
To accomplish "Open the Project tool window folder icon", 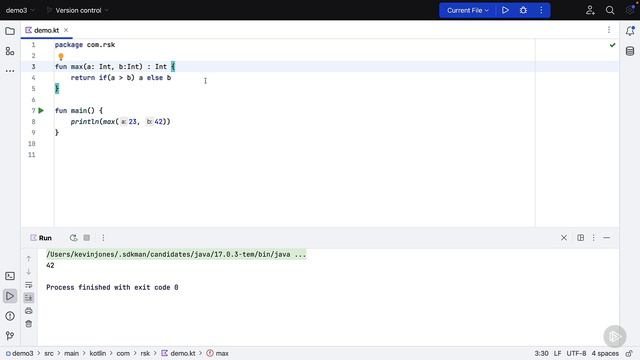I will (x=10, y=31).
